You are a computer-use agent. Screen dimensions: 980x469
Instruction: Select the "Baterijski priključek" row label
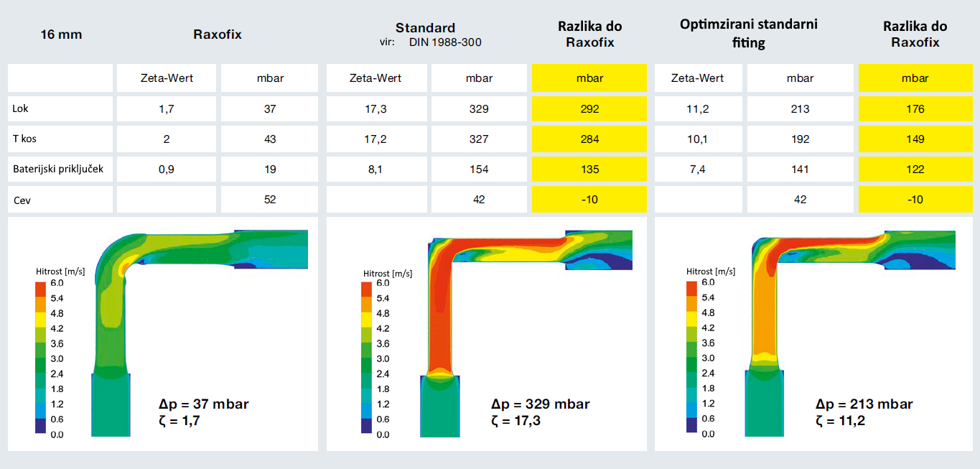[58, 170]
